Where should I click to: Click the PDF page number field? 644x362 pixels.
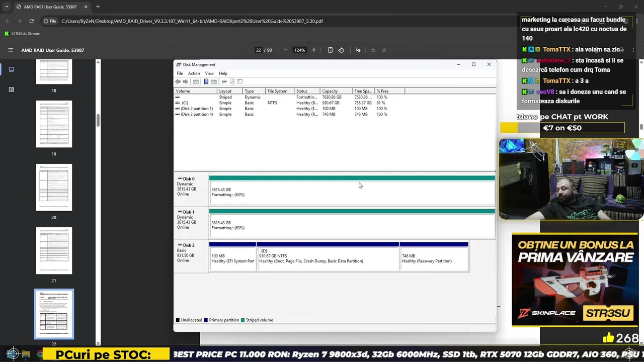coord(258,50)
